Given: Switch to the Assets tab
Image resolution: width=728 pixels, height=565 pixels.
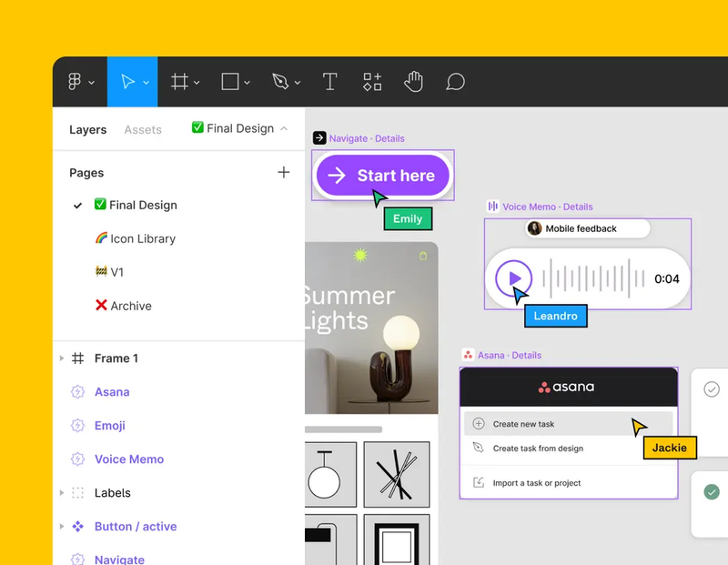Looking at the screenshot, I should click(x=143, y=129).
